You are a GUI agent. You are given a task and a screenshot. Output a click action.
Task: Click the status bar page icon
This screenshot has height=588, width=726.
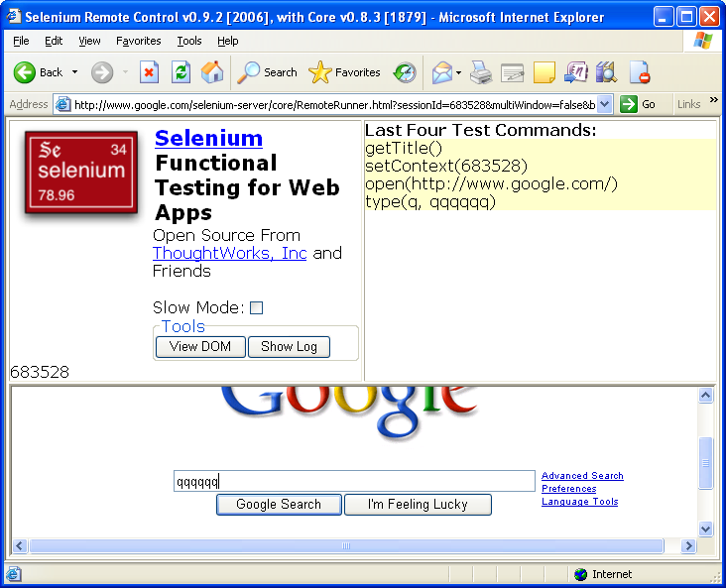pyautogui.click(x=13, y=574)
